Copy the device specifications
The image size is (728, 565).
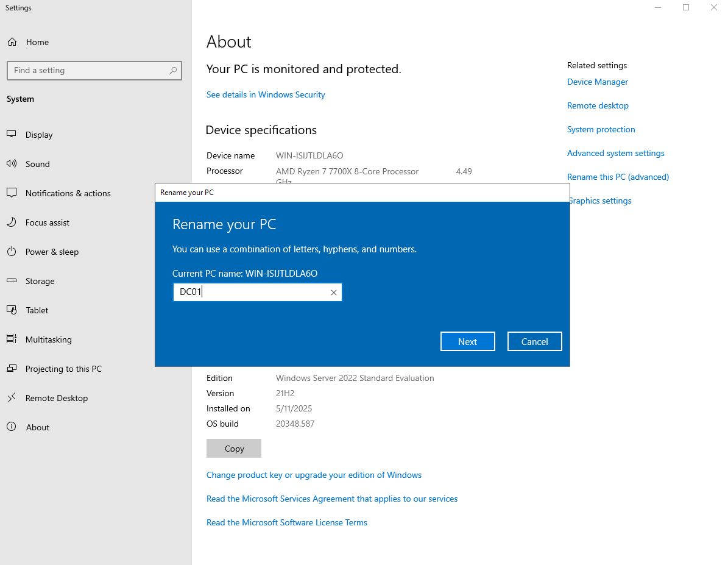pos(233,448)
